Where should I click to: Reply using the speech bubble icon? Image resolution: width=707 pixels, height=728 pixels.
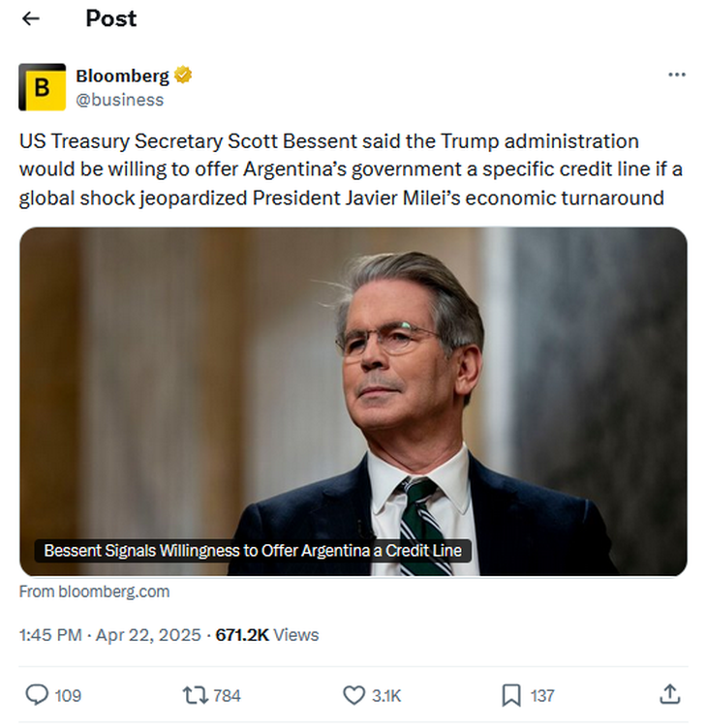tap(37, 694)
